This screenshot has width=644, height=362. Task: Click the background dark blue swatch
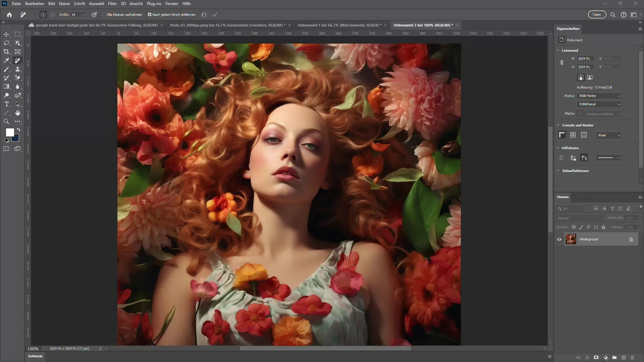(16, 139)
